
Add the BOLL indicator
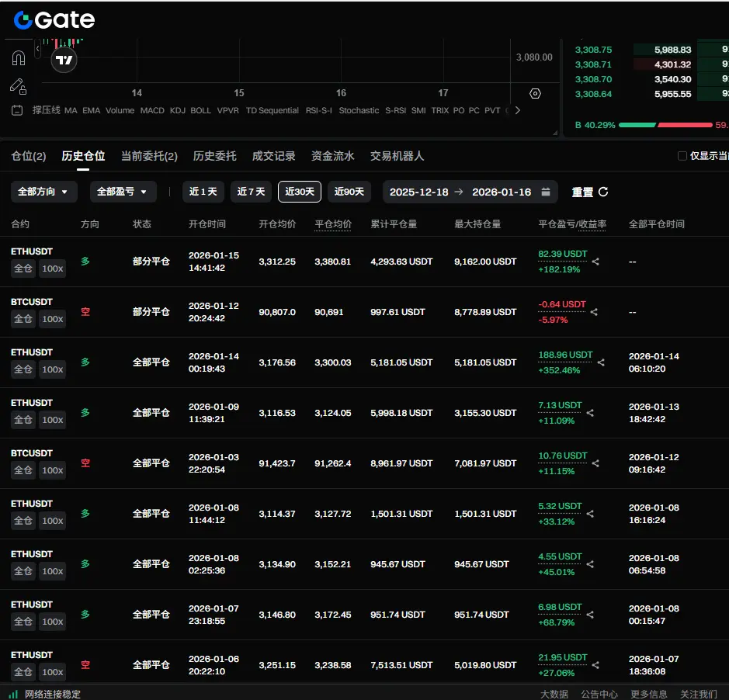(x=201, y=111)
